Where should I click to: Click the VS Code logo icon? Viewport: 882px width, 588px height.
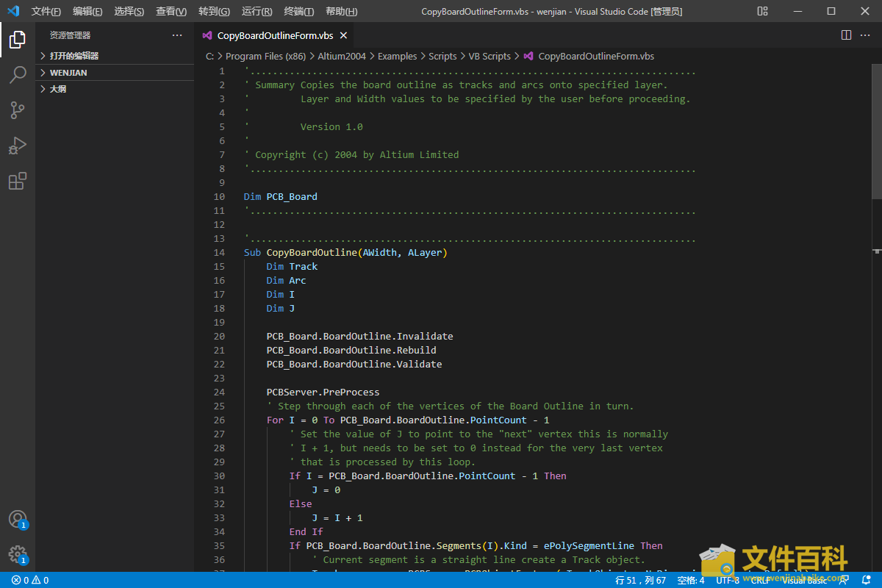tap(13, 11)
